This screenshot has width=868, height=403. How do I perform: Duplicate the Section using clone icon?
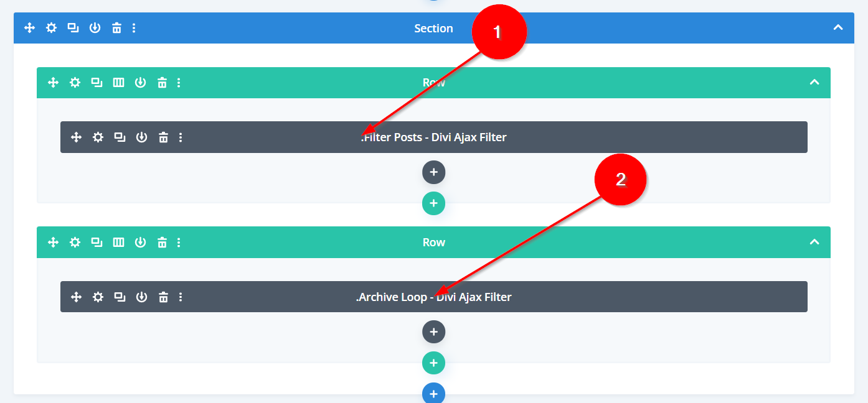[x=73, y=28]
